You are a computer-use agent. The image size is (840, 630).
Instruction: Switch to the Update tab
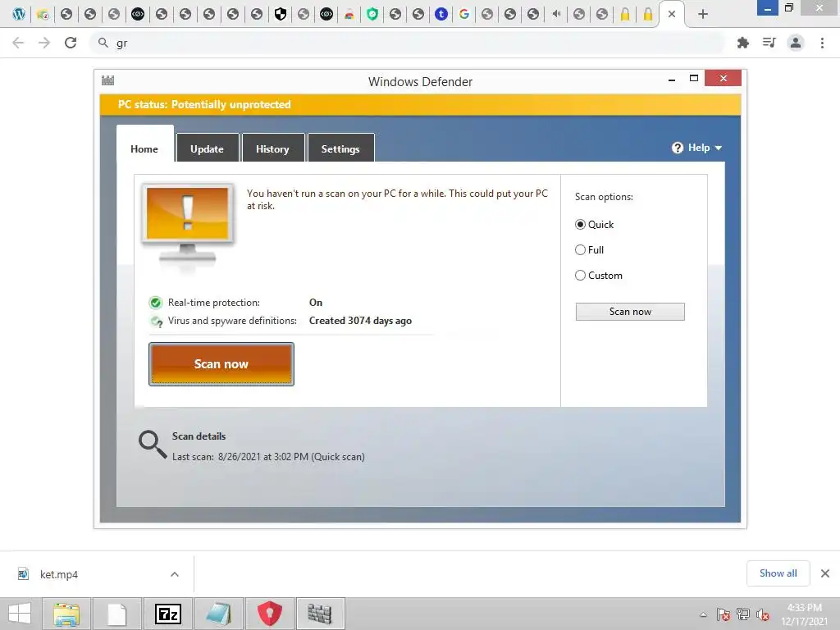click(x=208, y=149)
